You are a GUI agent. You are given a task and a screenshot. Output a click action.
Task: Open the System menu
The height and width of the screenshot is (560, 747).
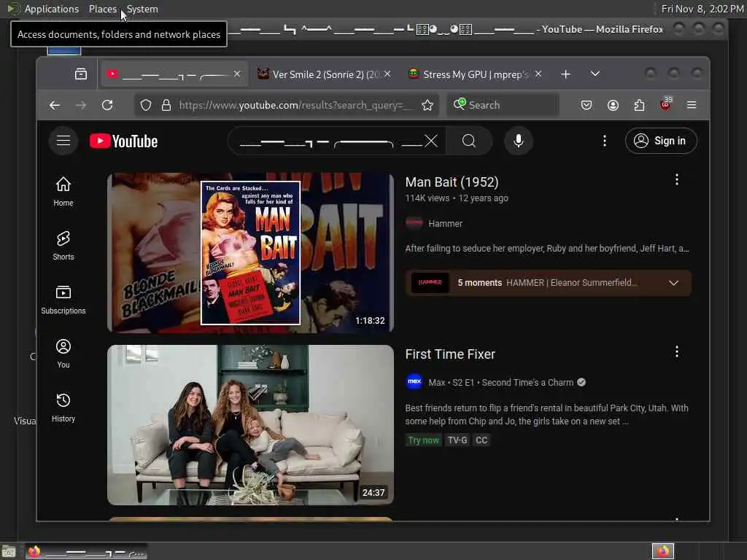click(142, 9)
